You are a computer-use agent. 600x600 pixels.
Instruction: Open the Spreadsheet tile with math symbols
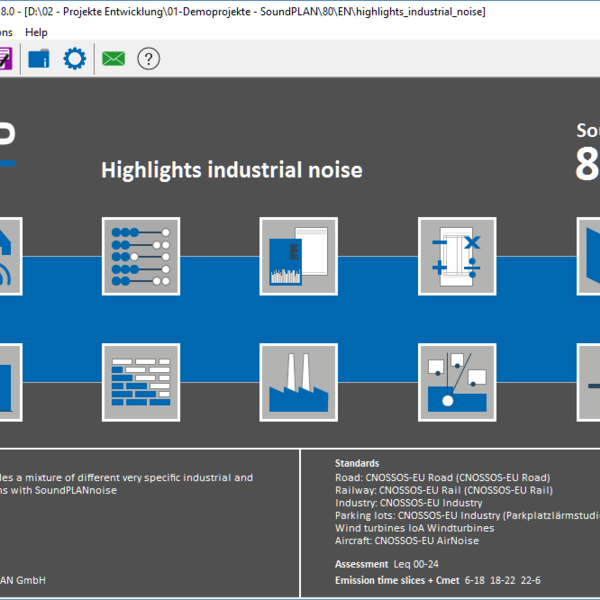(456, 256)
